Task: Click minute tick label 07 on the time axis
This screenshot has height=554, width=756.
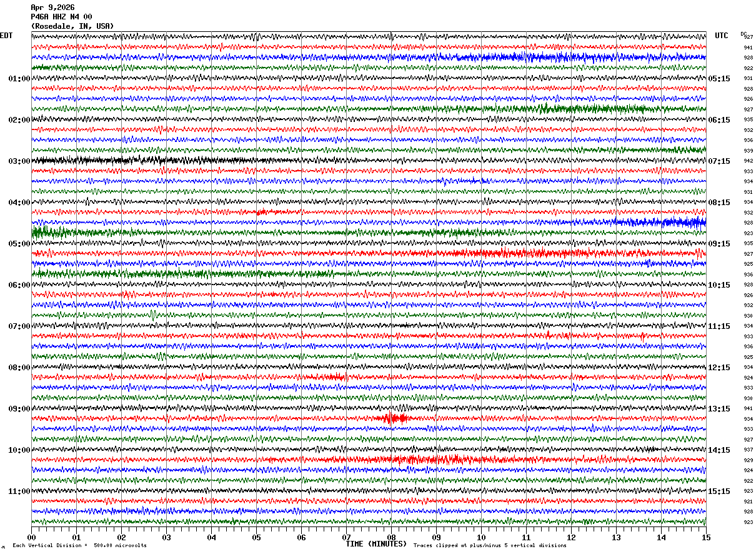Action: tap(346, 537)
